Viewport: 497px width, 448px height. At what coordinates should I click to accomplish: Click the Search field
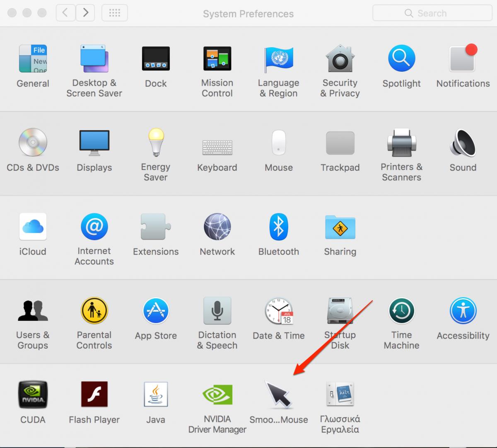pyautogui.click(x=432, y=13)
